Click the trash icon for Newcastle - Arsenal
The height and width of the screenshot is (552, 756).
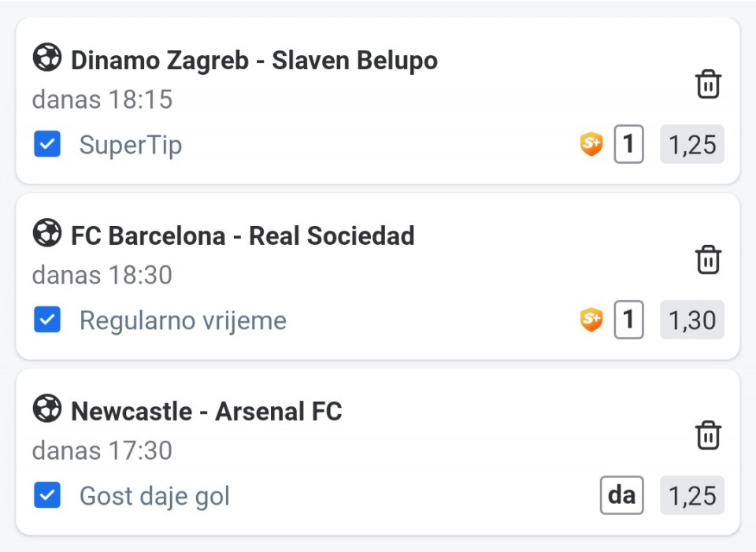point(708,435)
